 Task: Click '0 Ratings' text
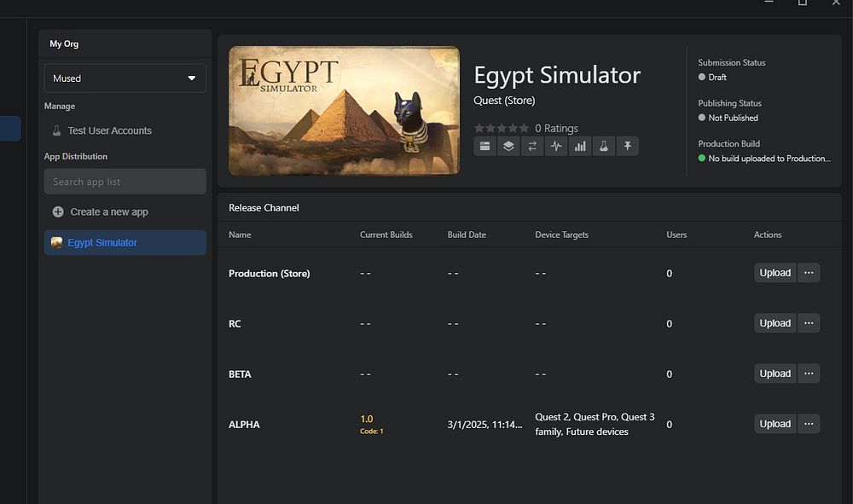coord(556,128)
